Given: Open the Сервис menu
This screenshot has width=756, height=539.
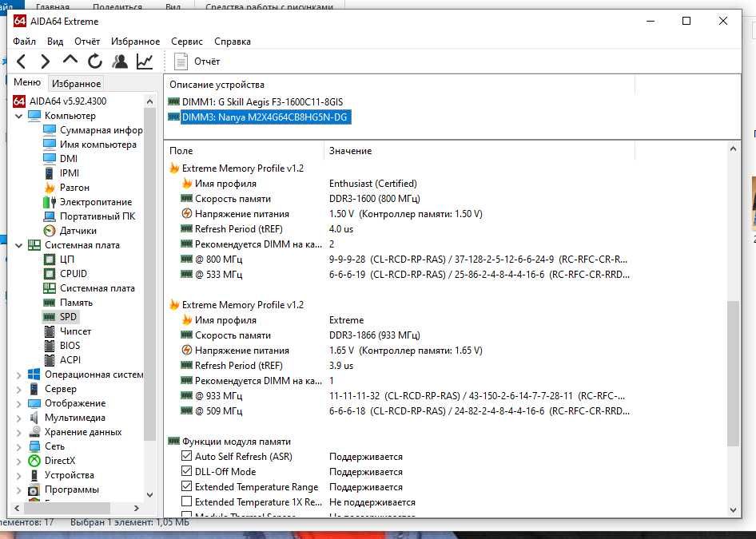Looking at the screenshot, I should pyautogui.click(x=186, y=42).
